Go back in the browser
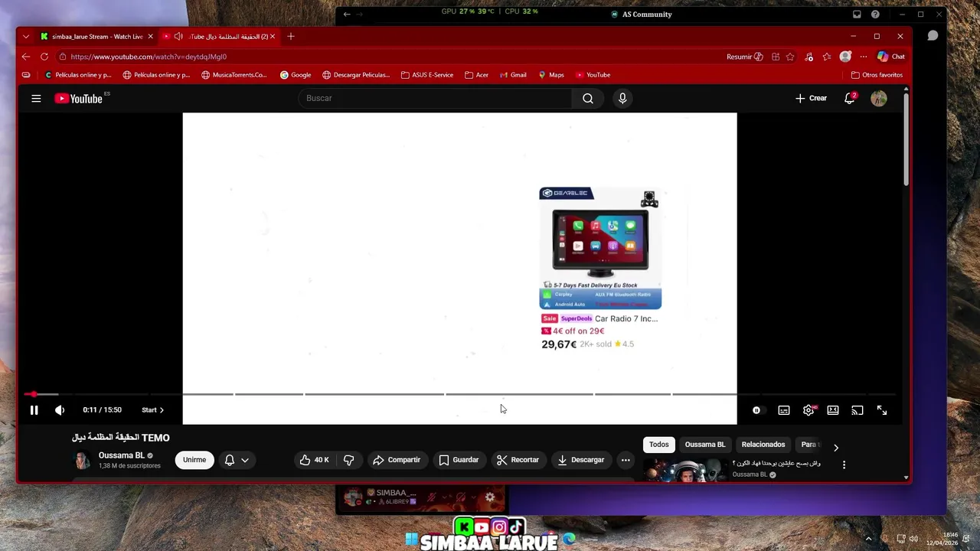Screen dimensions: 980x551 pyautogui.click(x=26, y=57)
